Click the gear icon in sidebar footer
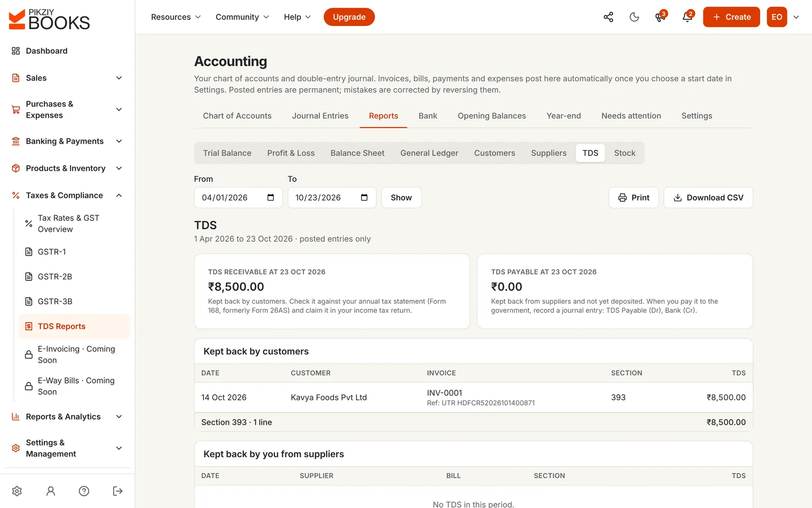The image size is (812, 508). [x=17, y=491]
